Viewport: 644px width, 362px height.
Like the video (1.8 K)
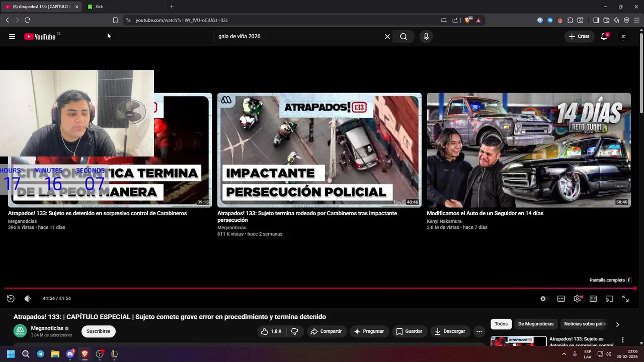pyautogui.click(x=271, y=331)
